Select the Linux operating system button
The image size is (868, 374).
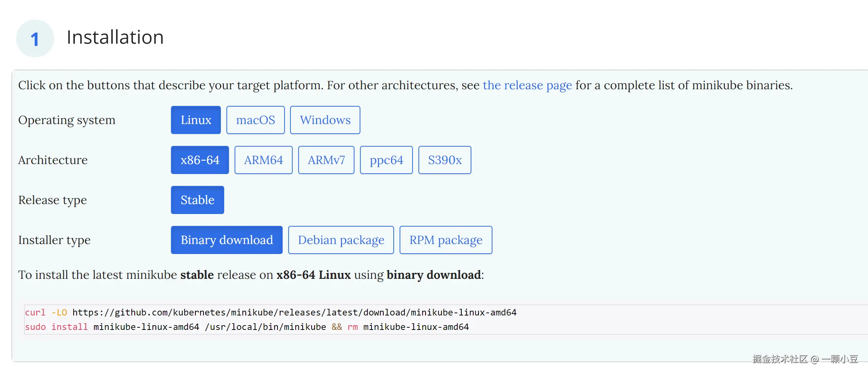tap(196, 120)
